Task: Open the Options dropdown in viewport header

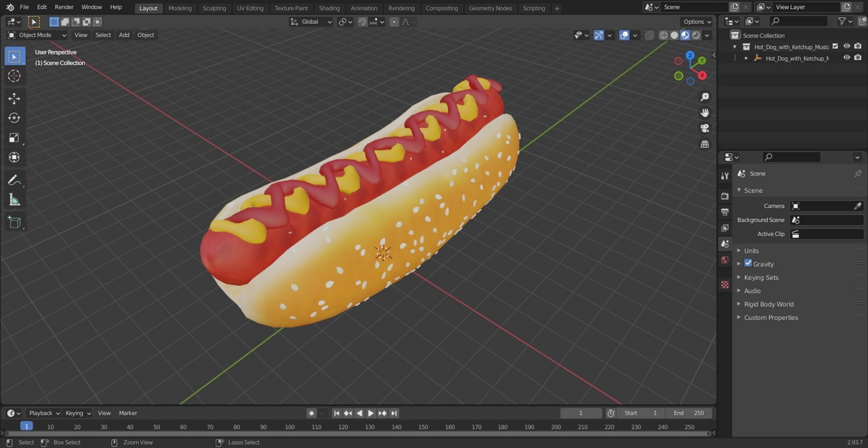Action: click(x=697, y=22)
